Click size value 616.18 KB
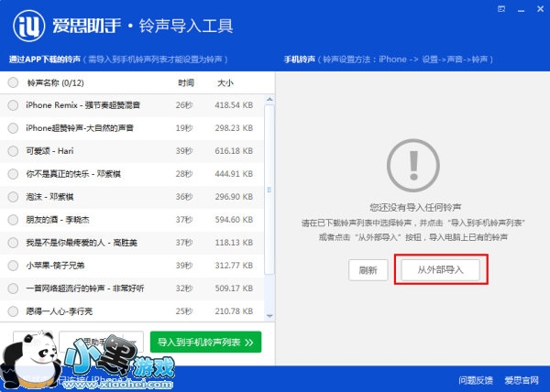The image size is (550, 392). coord(234,151)
